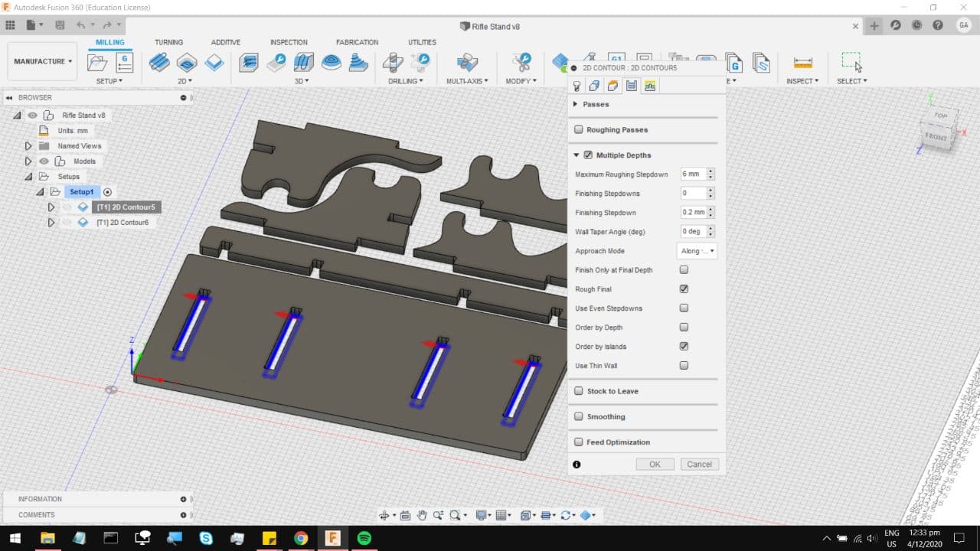Click the Pan hand icon in navigation bar
The height and width of the screenshot is (551, 980).
421,515
